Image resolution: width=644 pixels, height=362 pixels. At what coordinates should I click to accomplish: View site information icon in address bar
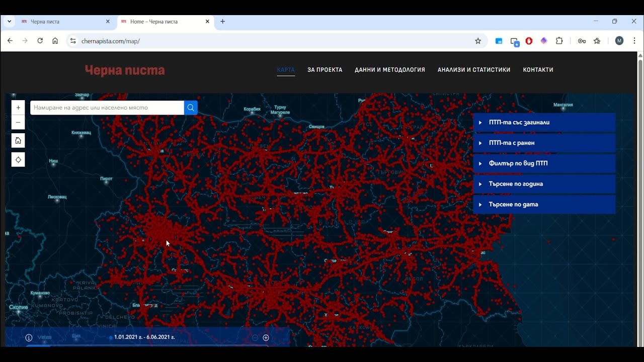coord(73,41)
